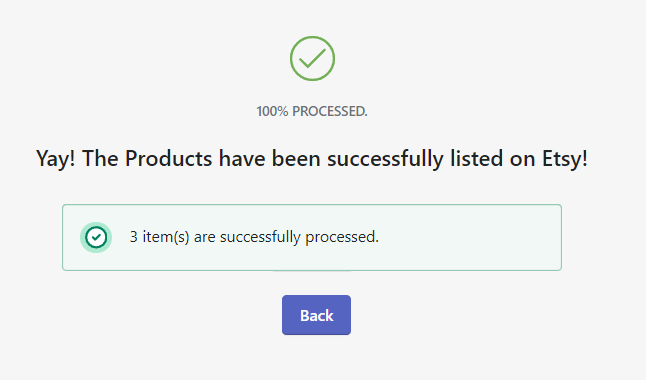Click the word 'Etsy!' in the heading
The height and width of the screenshot is (380, 646).
[x=565, y=159]
